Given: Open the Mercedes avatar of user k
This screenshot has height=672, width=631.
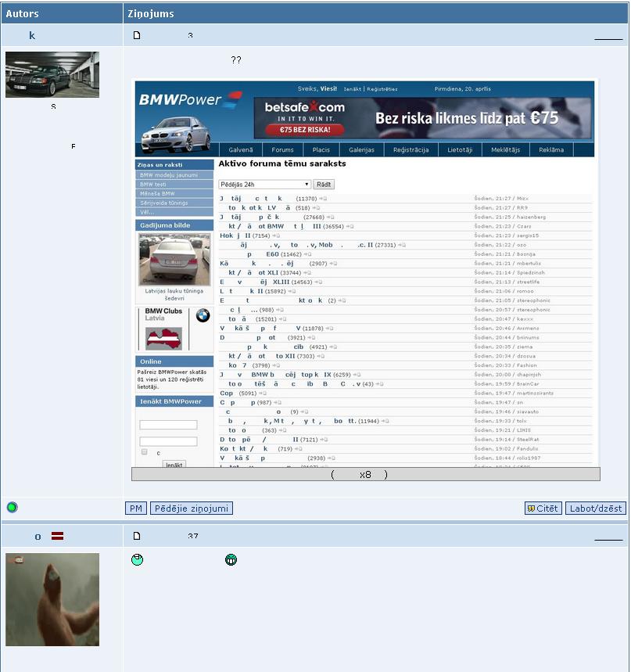Looking at the screenshot, I should (52, 74).
